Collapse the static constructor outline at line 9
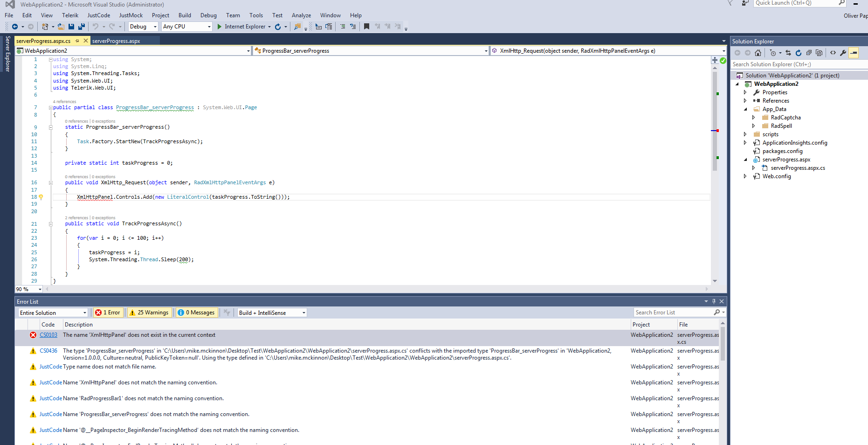 pos(51,127)
